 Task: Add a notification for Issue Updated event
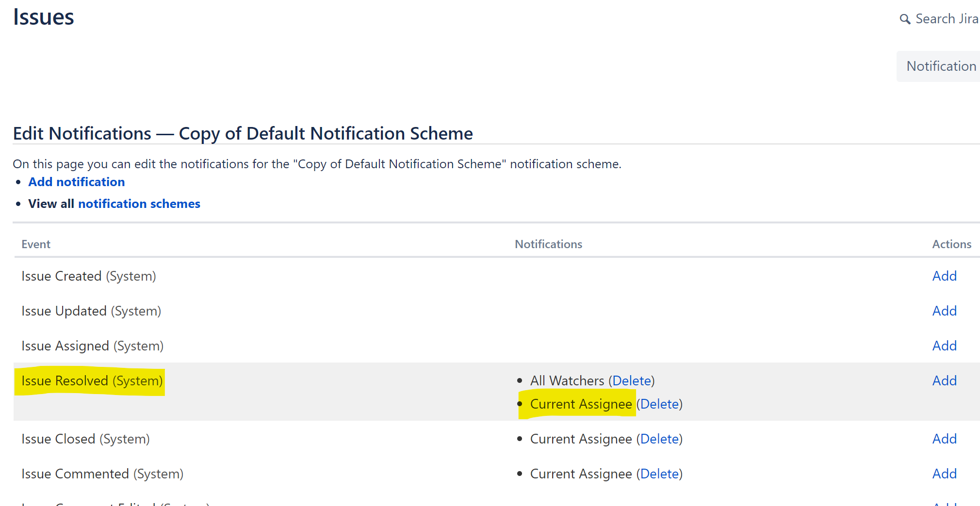(944, 311)
